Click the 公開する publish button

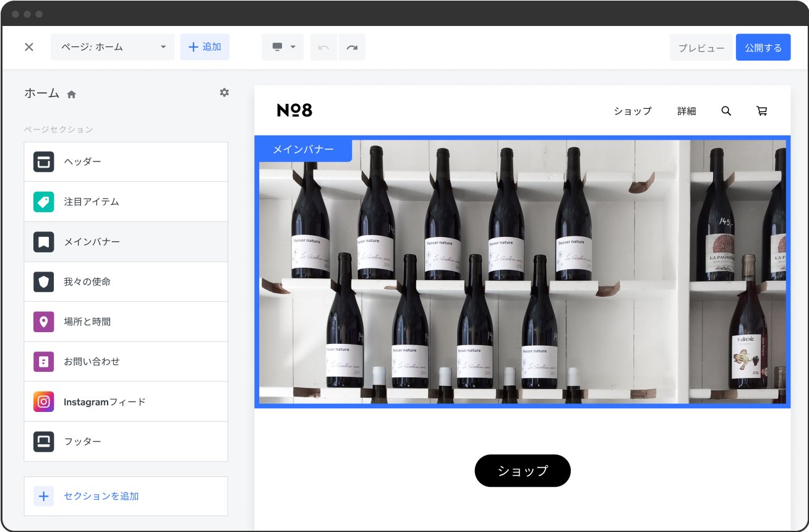[x=763, y=48]
